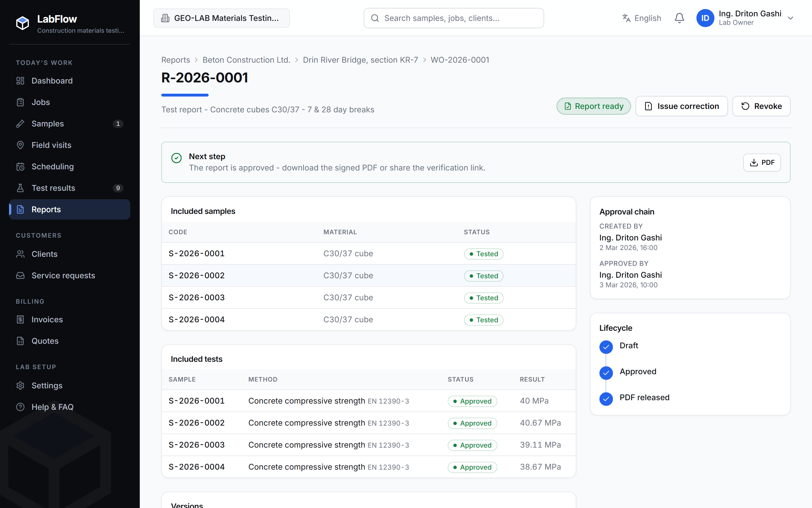Click the 40 MPa result value
Image resolution: width=812 pixels, height=508 pixels.
point(534,401)
